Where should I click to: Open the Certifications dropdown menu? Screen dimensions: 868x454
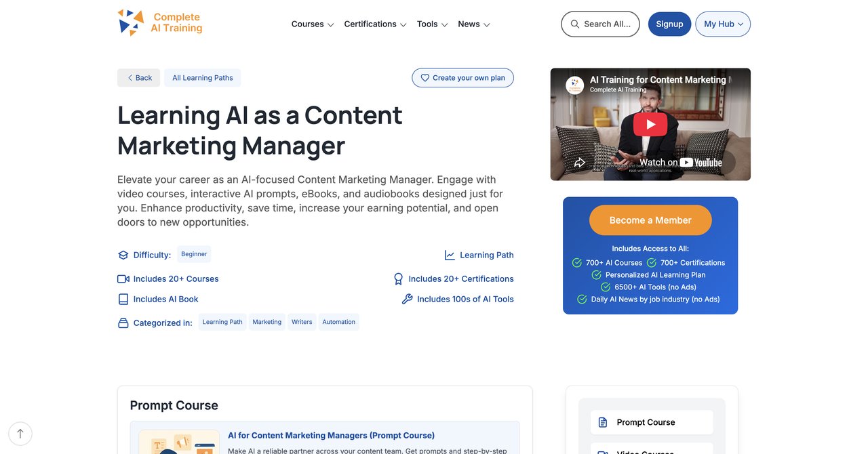point(375,24)
